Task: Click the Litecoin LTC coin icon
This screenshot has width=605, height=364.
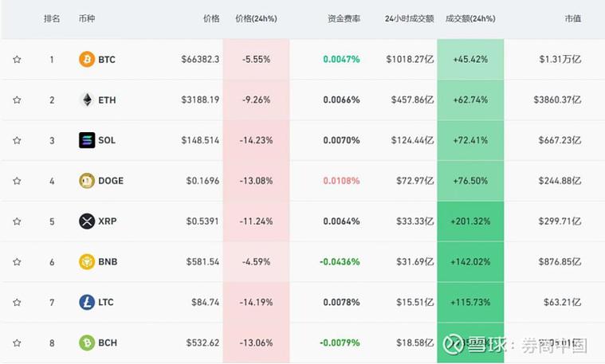Action: coord(87,303)
